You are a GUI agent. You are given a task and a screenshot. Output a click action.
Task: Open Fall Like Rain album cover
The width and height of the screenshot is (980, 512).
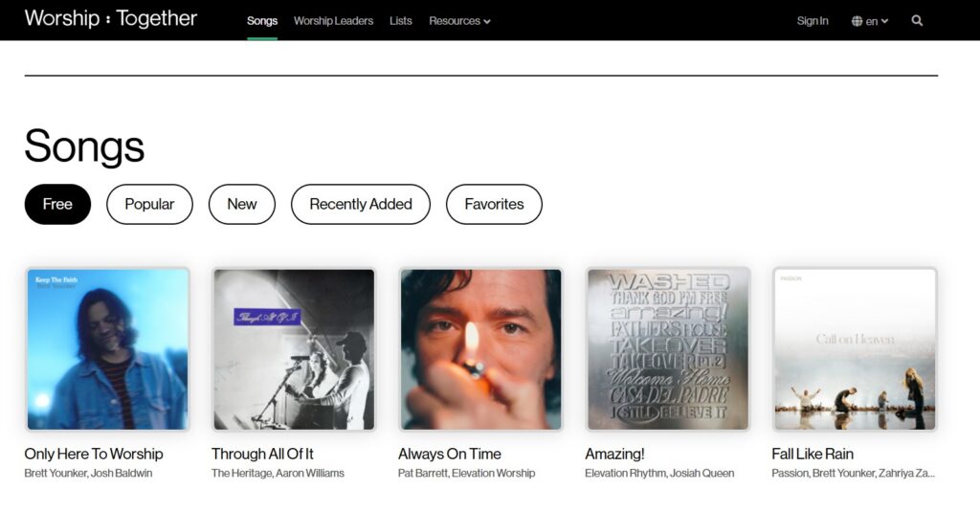point(855,349)
